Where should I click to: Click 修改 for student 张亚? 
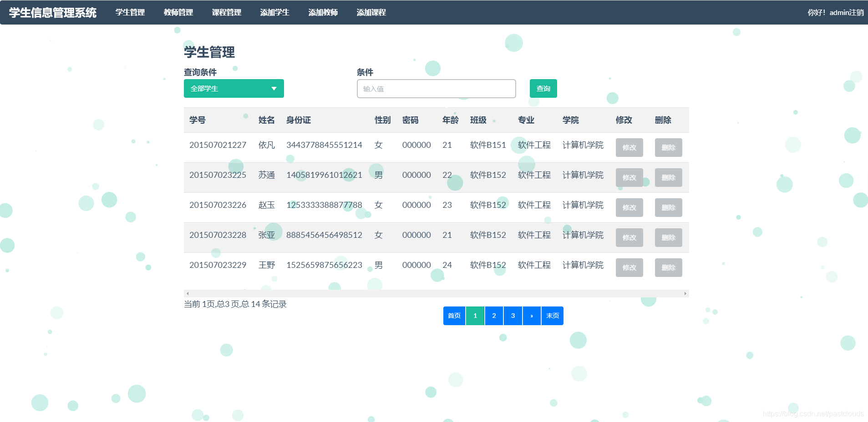(x=629, y=237)
